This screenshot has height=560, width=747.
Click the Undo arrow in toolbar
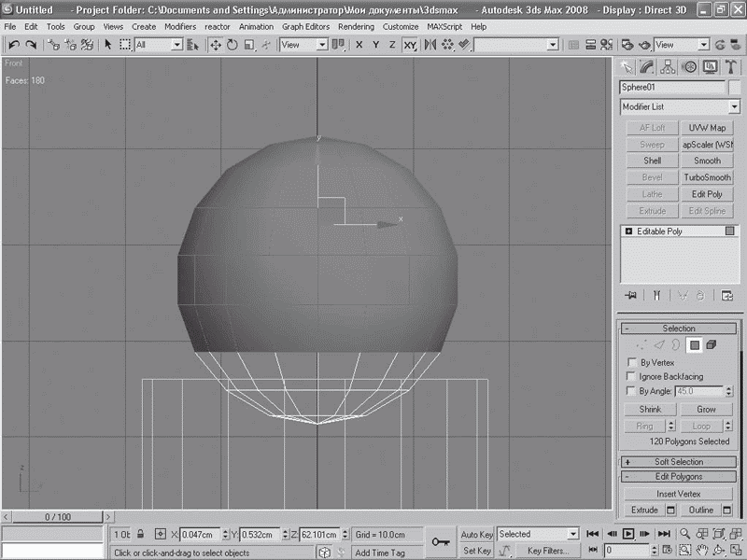pyautogui.click(x=14, y=45)
